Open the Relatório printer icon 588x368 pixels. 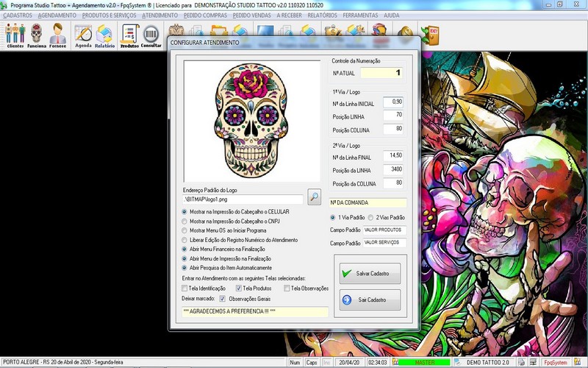[104, 35]
